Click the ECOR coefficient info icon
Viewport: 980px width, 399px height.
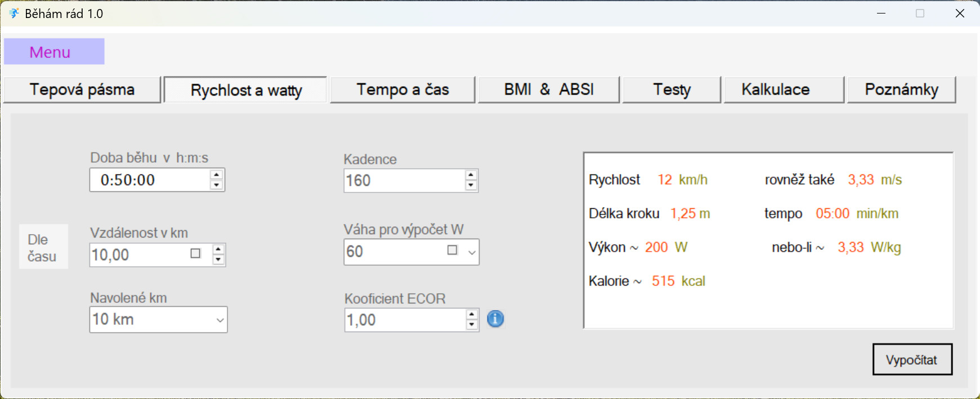495,319
